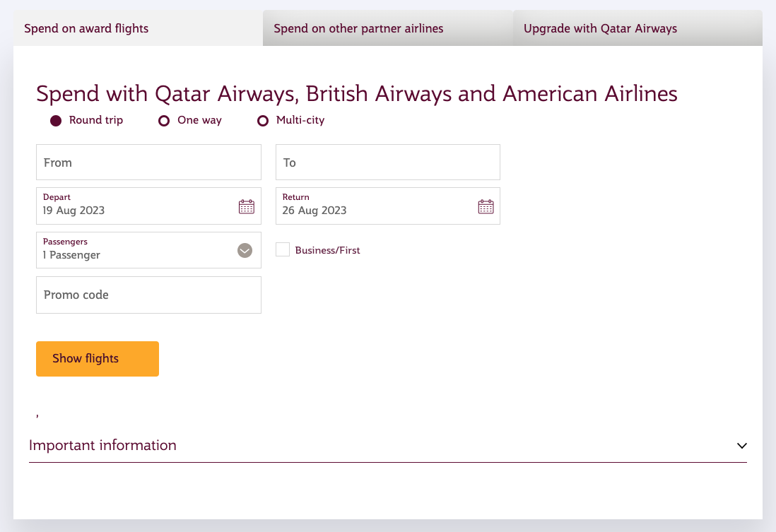Click the Important information chevron arrow
Image resolution: width=776 pixels, height=532 pixels.
(742, 445)
